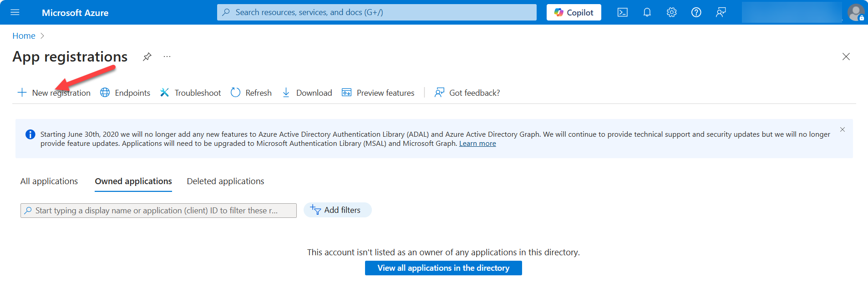
Task: Open the Copilot button
Action: (574, 12)
